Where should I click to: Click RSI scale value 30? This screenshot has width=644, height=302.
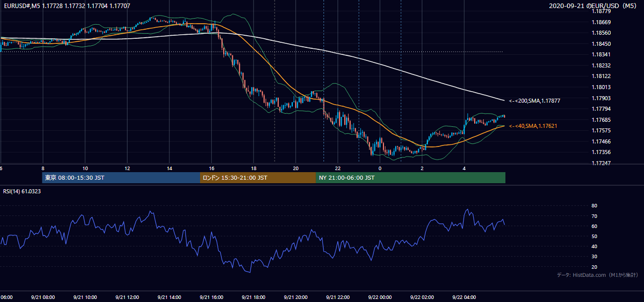point(595,257)
